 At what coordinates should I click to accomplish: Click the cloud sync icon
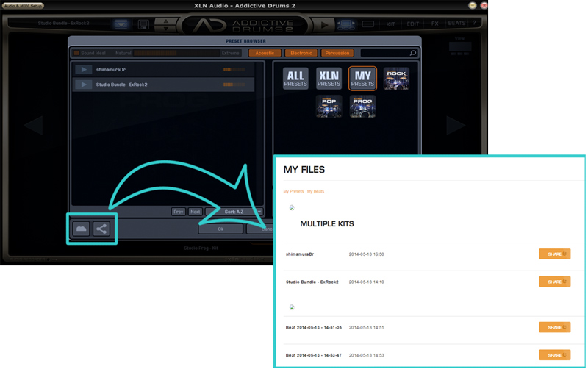click(x=82, y=229)
